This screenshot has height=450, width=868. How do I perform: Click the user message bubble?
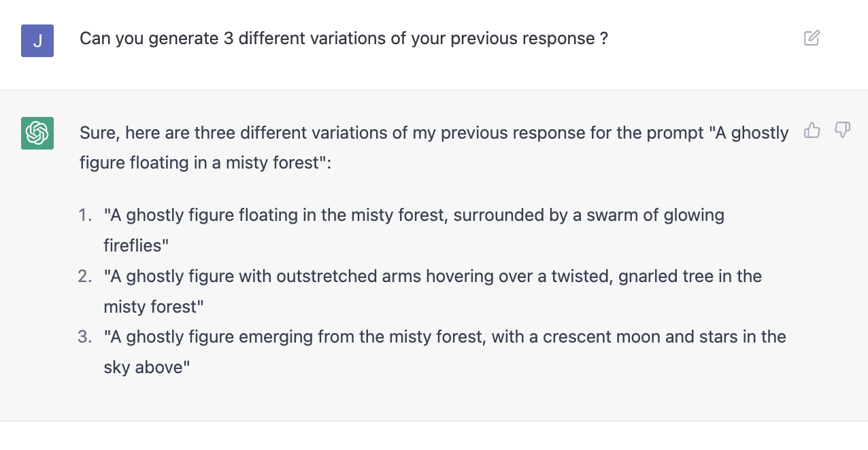[x=343, y=39]
